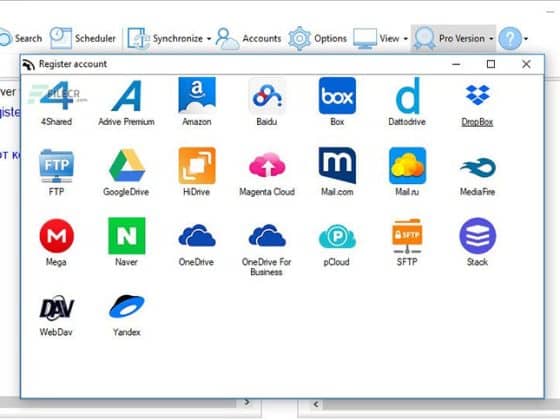Open the Help question mark button
560x420 pixels.
[510, 38]
